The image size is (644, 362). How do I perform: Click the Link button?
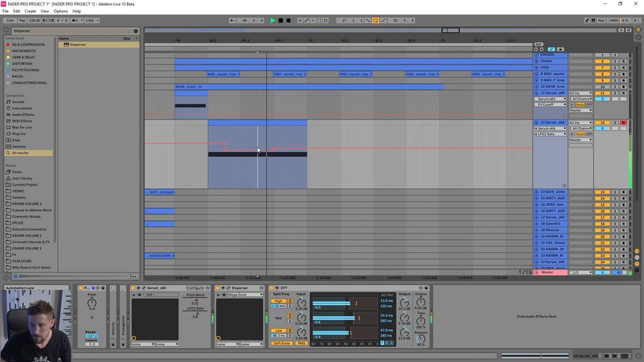pyautogui.click(x=10, y=20)
